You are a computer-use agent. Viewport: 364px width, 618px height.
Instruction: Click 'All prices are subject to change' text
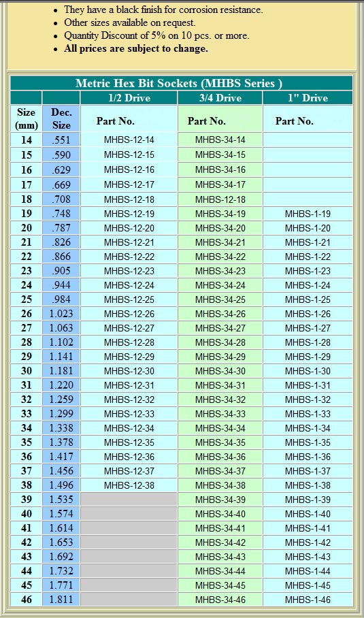tap(136, 49)
